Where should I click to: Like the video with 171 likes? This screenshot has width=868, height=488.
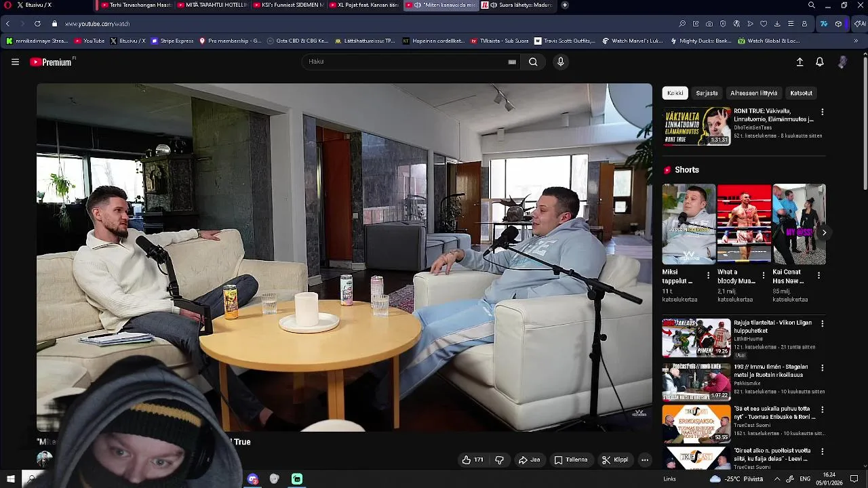[x=473, y=460]
